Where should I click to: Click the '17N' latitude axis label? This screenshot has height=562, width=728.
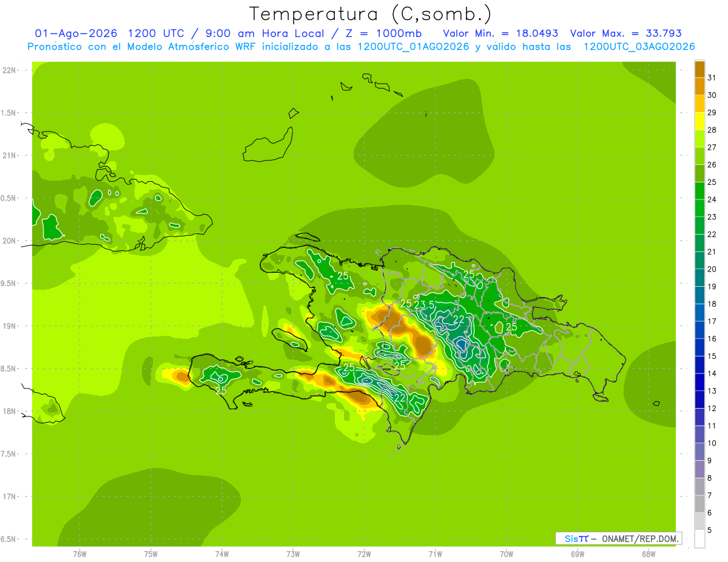[x=10, y=497]
